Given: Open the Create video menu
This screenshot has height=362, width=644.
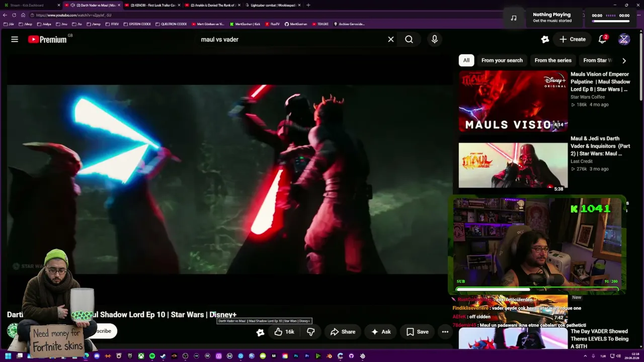Looking at the screenshot, I should point(573,39).
